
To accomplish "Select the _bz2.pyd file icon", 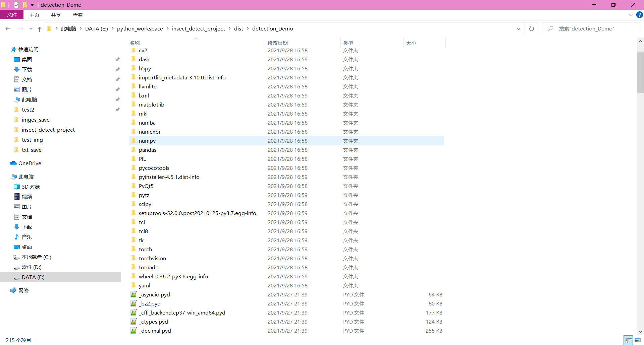I will (134, 303).
